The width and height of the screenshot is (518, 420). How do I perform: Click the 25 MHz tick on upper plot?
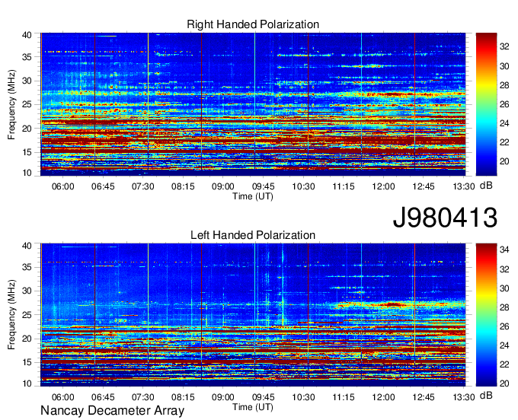click(27, 104)
